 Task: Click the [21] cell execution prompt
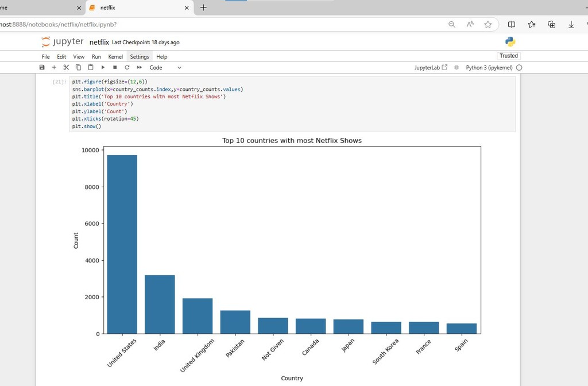click(x=60, y=82)
